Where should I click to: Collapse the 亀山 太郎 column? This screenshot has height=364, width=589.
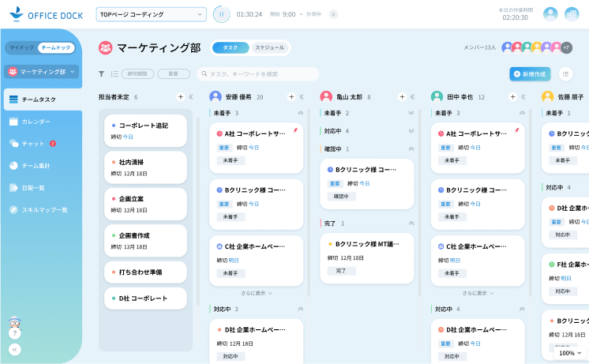[x=412, y=97]
